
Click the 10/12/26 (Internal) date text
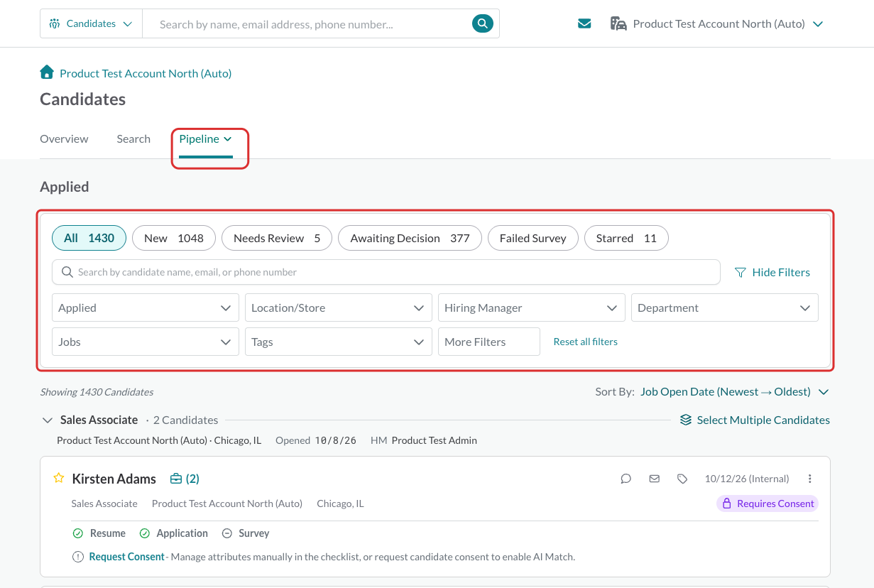(x=747, y=479)
